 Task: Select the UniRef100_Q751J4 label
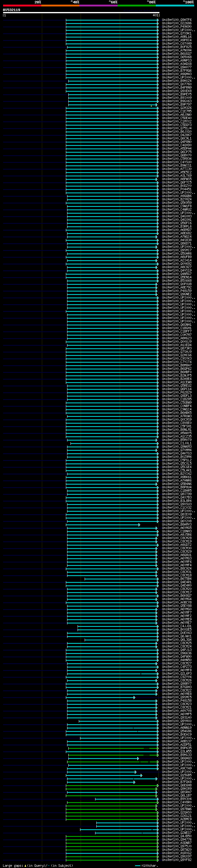click(176, 128)
